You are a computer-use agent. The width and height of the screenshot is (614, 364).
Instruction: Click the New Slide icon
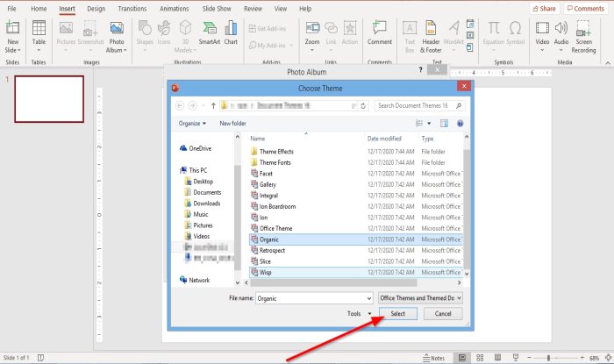click(12, 27)
